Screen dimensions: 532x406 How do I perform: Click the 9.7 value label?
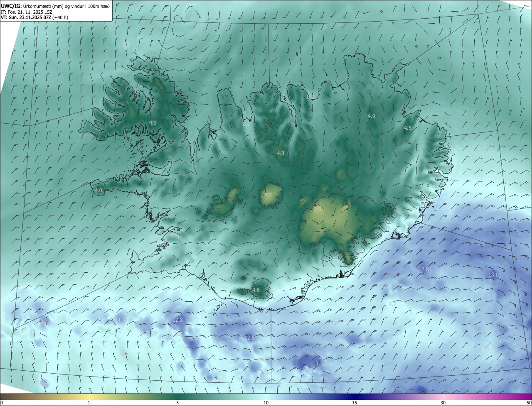pyautogui.click(x=392, y=304)
